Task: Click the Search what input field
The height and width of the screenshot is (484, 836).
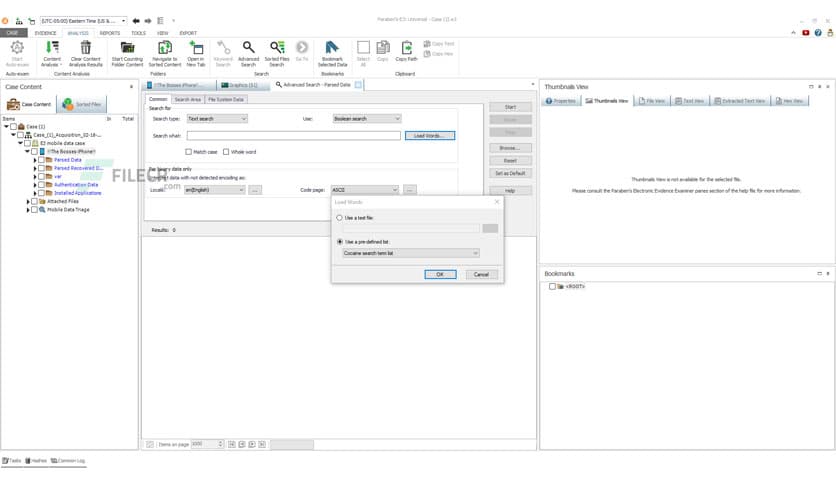Action: coord(293,136)
